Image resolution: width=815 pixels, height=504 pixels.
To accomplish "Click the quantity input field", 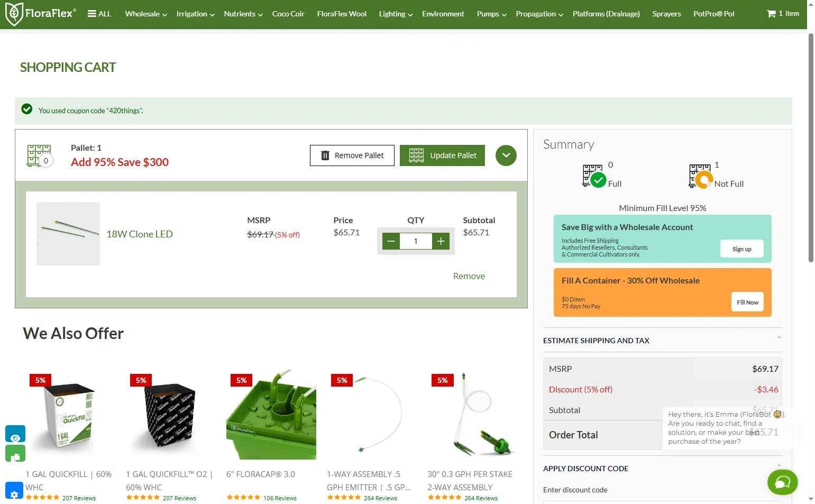I will coord(416,241).
